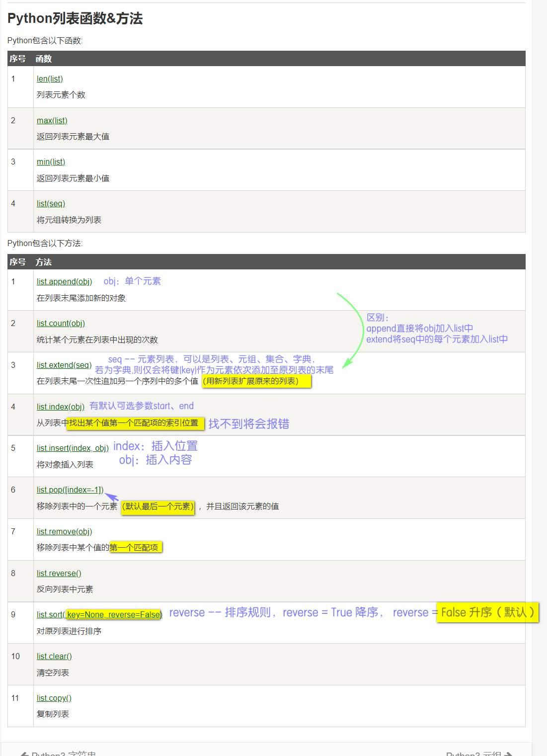The image size is (547, 756).
Task: Open the list.copy() method link
Action: coord(54,698)
